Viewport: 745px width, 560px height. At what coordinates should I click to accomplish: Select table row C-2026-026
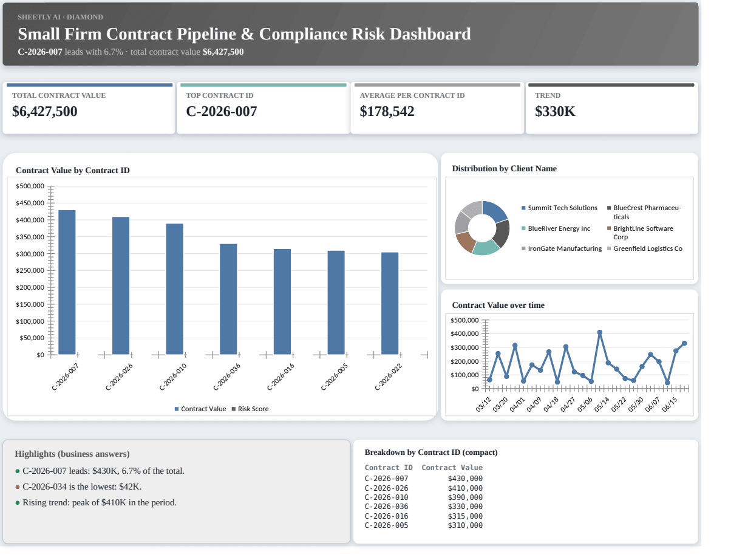pos(424,488)
